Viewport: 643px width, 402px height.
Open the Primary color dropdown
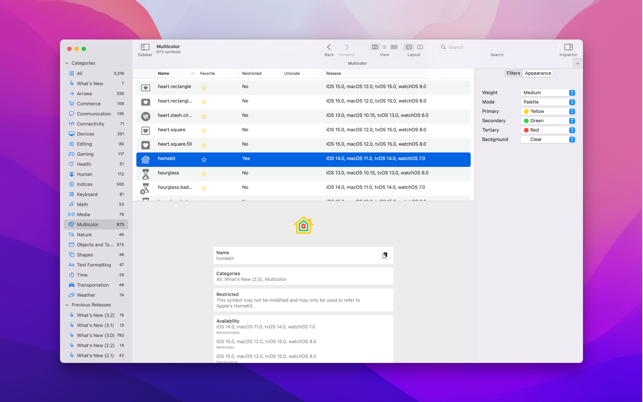pyautogui.click(x=548, y=112)
